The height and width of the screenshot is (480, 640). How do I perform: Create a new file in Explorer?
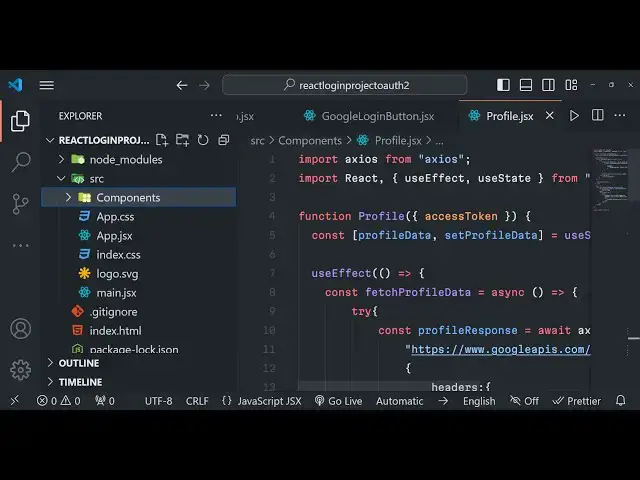click(162, 140)
